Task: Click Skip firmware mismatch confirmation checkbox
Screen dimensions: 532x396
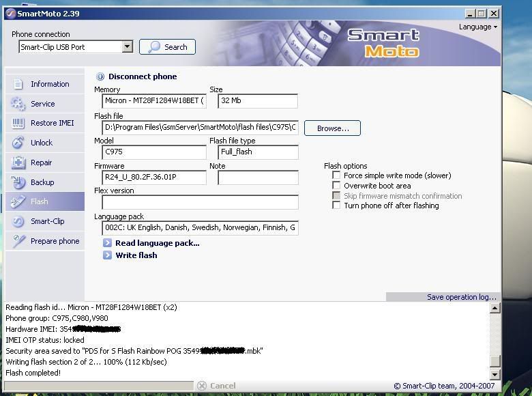Action: click(x=336, y=196)
